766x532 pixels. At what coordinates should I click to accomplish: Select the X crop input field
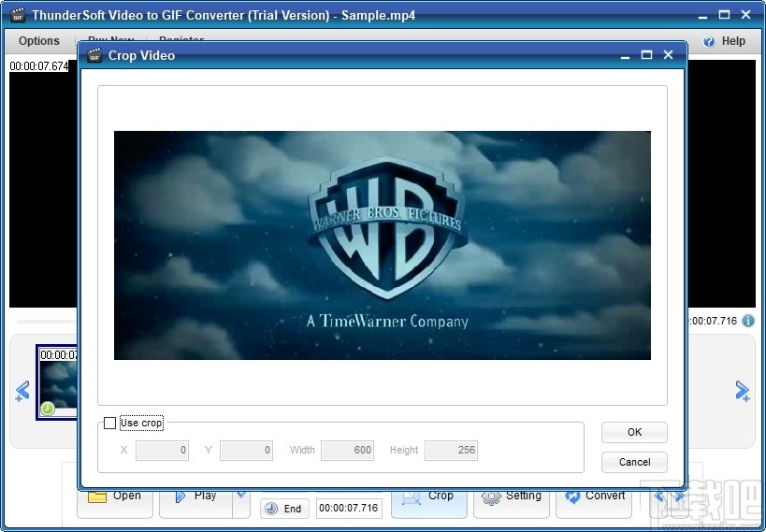coord(162,450)
